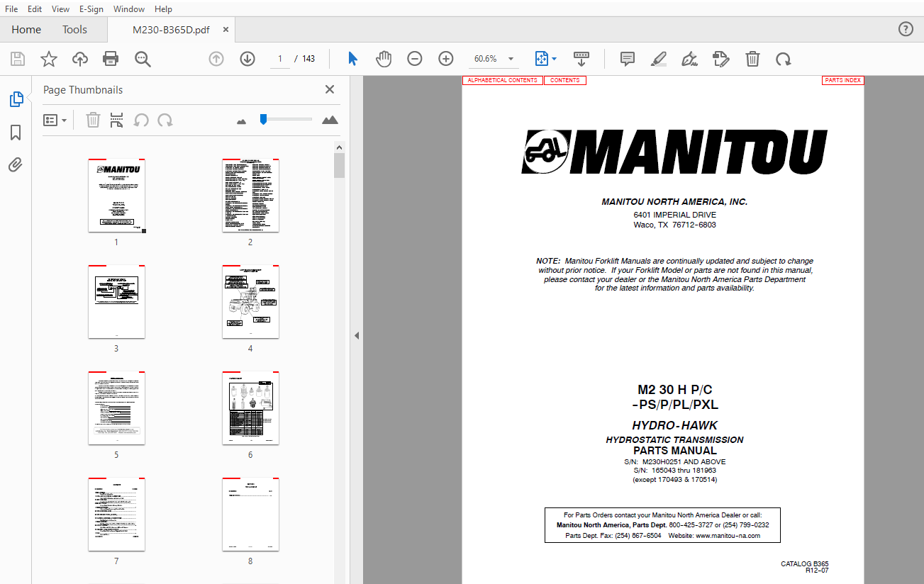
Task: Print the document with printer icon
Action: coord(111,59)
